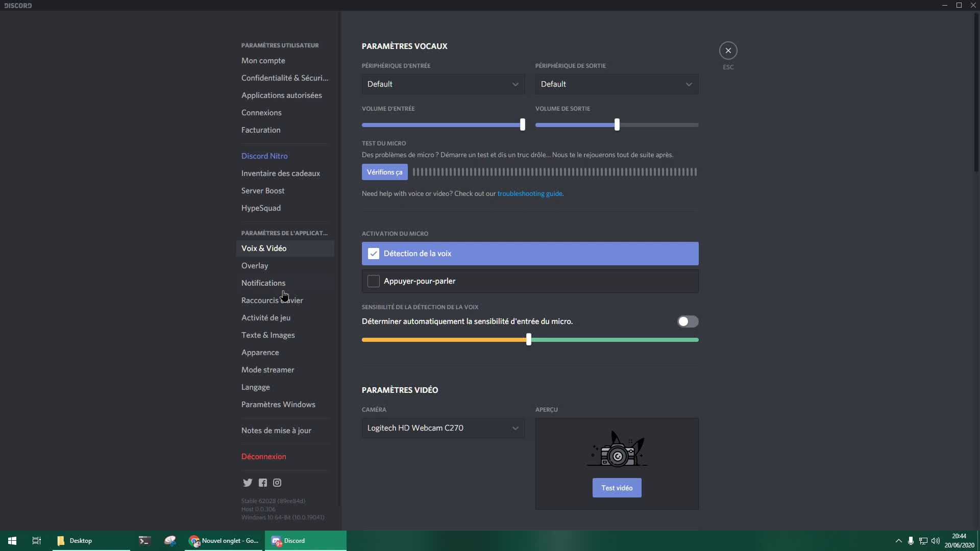Toggle automatic mic sensitivity detection switch
This screenshot has width=980, height=551.
688,321
